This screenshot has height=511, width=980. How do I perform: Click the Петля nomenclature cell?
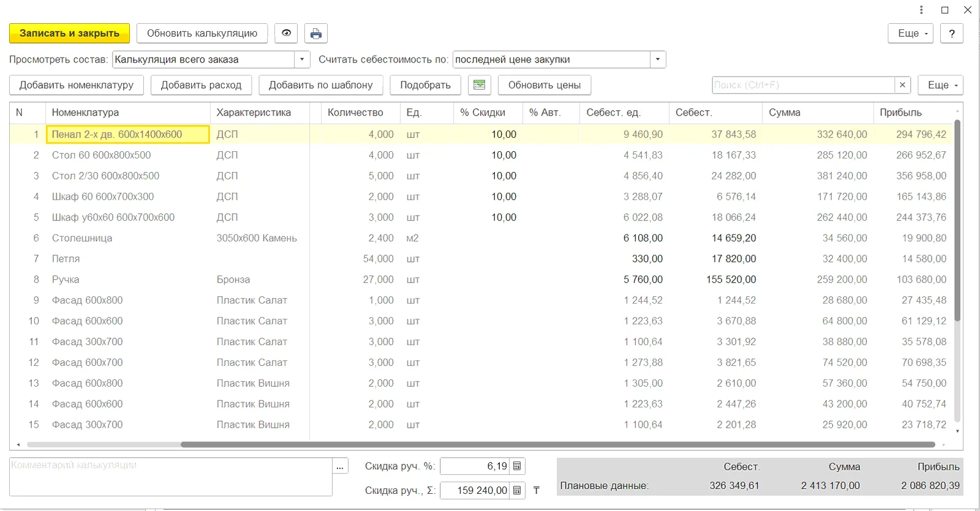127,259
